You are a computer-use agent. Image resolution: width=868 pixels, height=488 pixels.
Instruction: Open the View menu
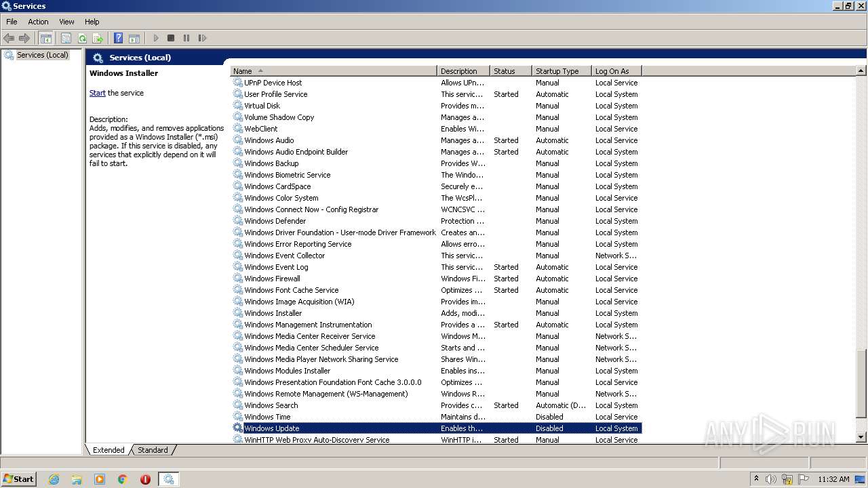click(x=66, y=22)
